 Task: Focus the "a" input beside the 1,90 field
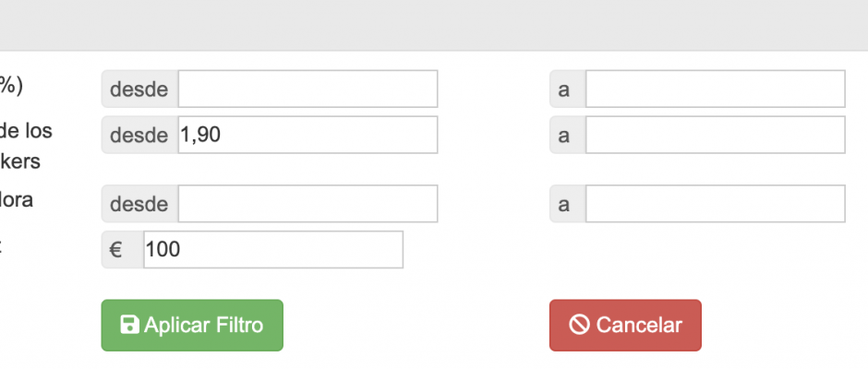[715, 135]
